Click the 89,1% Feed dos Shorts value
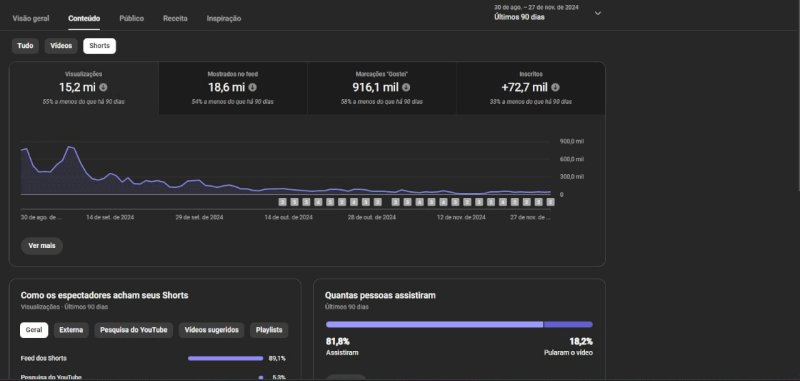 tap(277, 359)
